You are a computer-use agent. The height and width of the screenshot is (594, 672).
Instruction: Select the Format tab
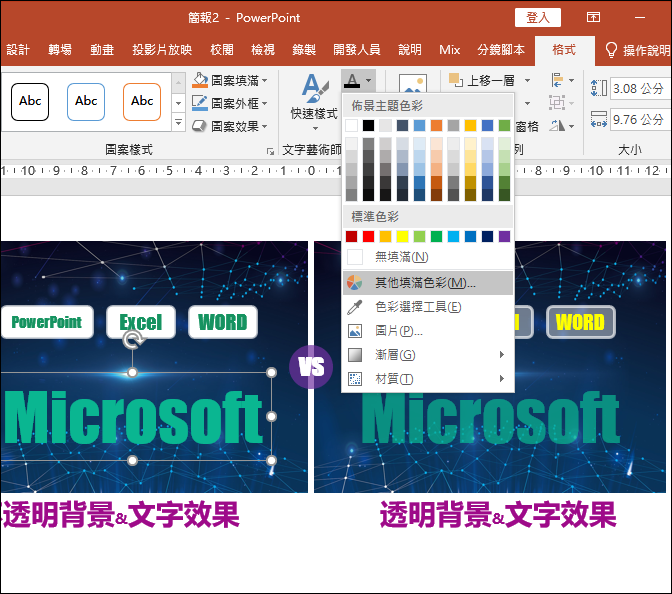(x=564, y=50)
